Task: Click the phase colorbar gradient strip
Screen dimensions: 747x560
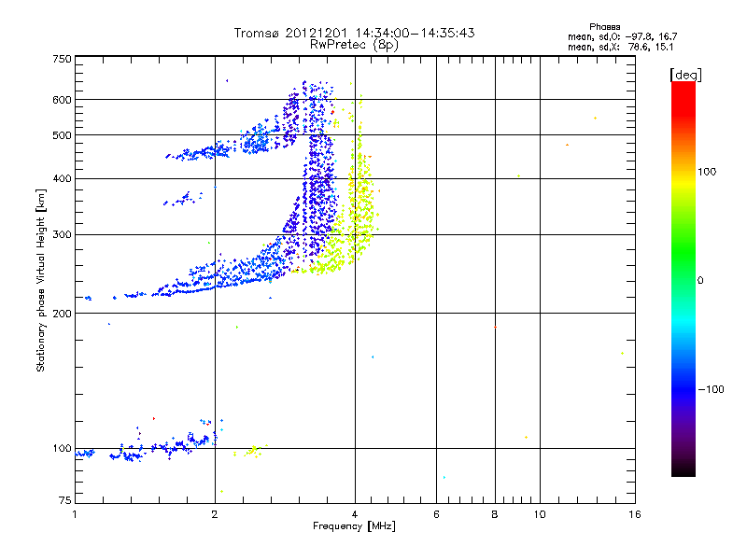Action: point(684,279)
